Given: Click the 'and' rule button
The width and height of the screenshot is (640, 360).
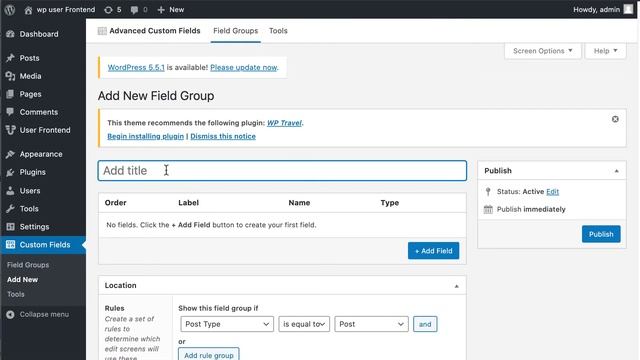Looking at the screenshot, I should (x=425, y=324).
